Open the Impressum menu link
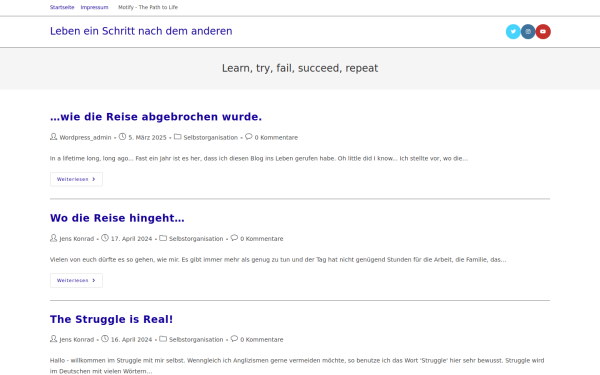The height and width of the screenshot is (375, 600). click(94, 7)
